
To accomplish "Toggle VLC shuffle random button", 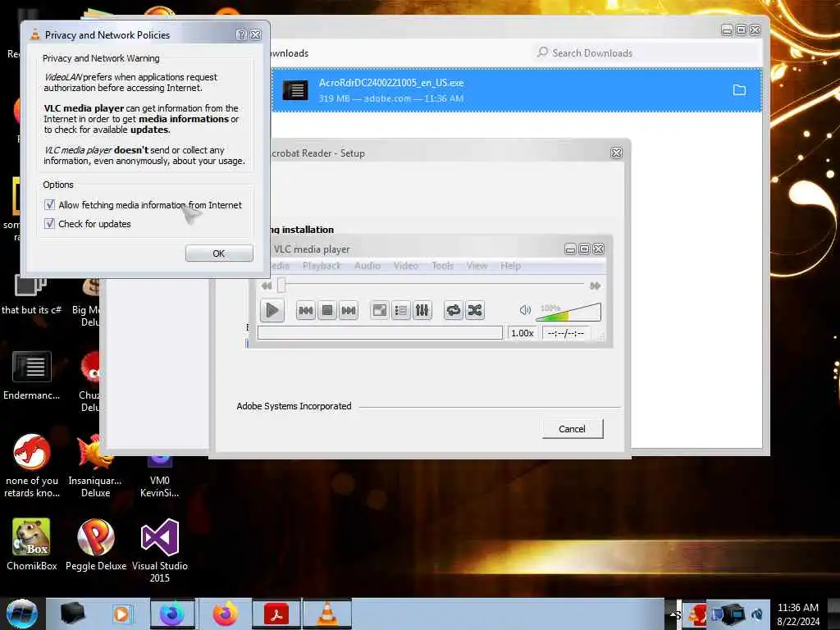I will [475, 311].
